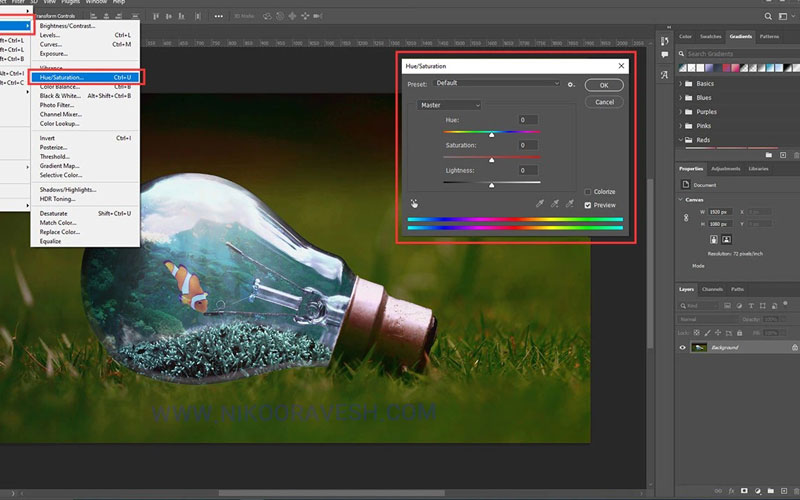Expand the Pinks gradient folder
Viewport: 800px width, 500px height.
[681, 126]
